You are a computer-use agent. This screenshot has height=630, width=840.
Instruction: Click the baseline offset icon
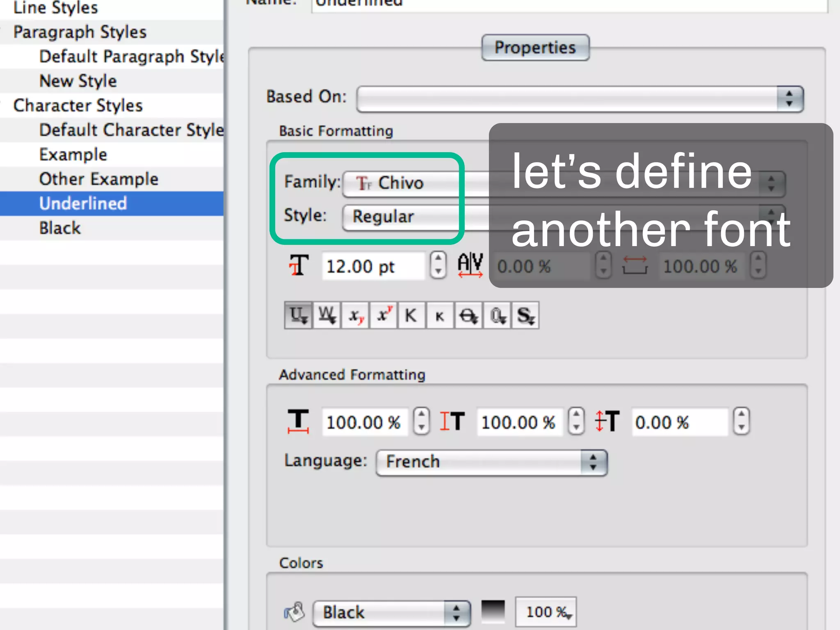[x=607, y=421]
